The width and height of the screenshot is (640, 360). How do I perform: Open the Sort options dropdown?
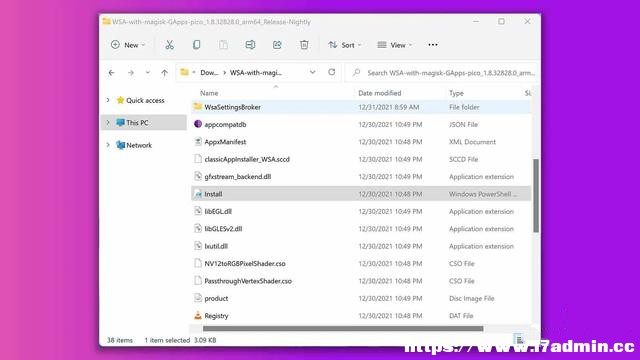[x=344, y=45]
